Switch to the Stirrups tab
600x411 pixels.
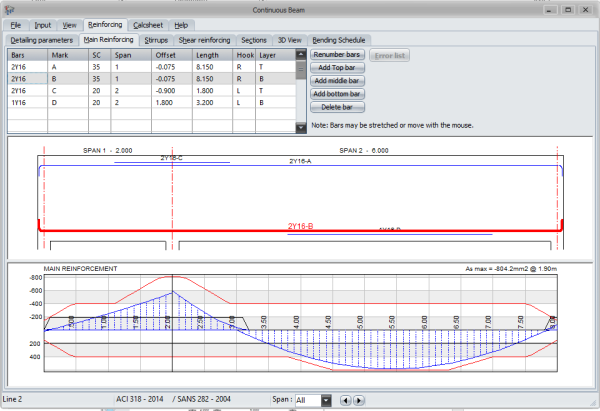point(156,40)
